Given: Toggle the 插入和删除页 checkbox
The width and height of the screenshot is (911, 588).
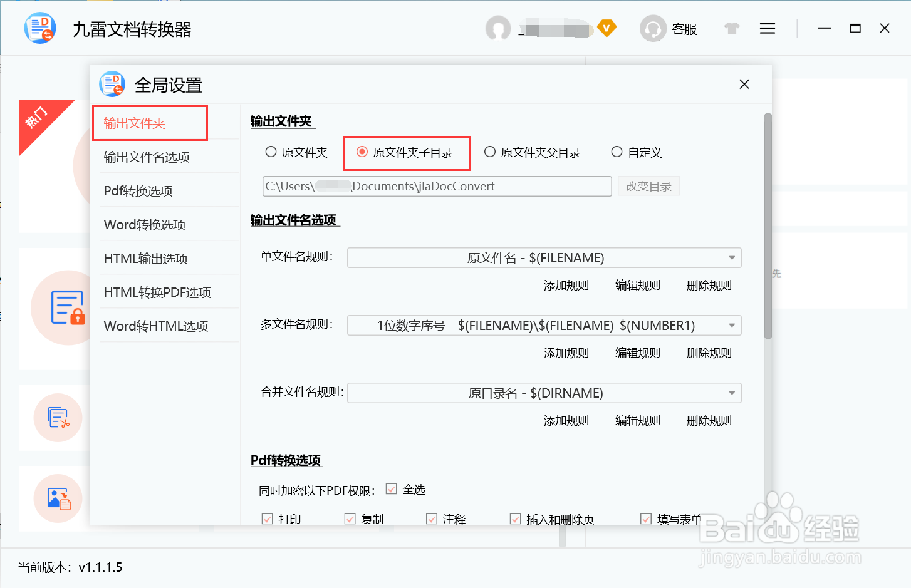Looking at the screenshot, I should 516,519.
